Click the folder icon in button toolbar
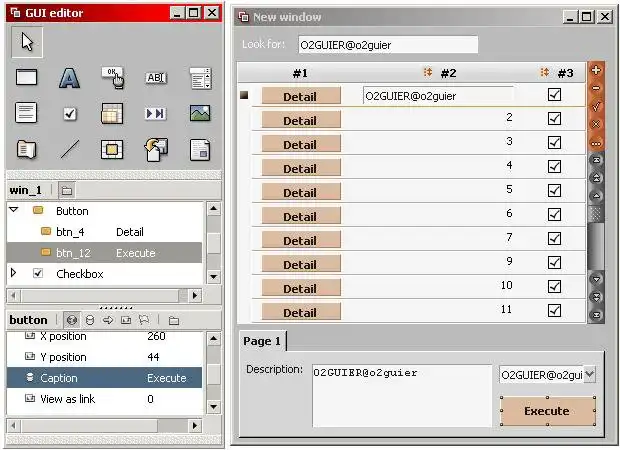Viewport: 620px width, 450px height. point(174,321)
